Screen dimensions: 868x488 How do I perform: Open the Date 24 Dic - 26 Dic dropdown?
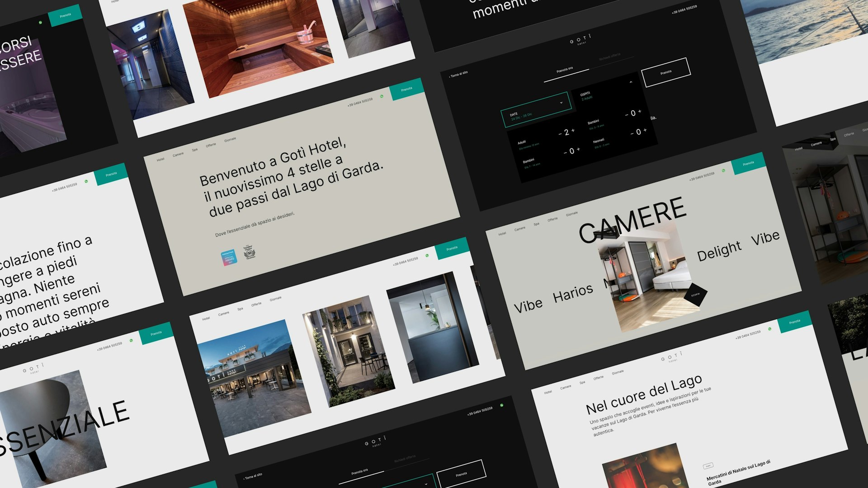point(536,111)
